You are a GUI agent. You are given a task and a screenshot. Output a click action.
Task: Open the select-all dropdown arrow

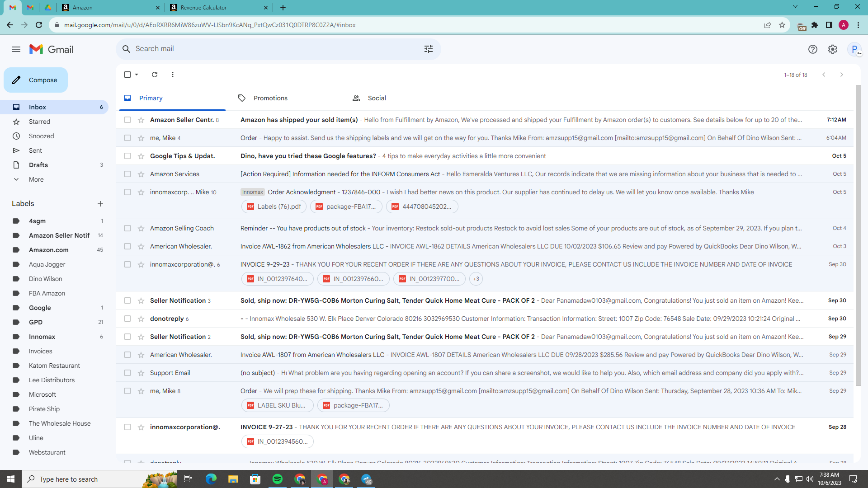point(137,75)
